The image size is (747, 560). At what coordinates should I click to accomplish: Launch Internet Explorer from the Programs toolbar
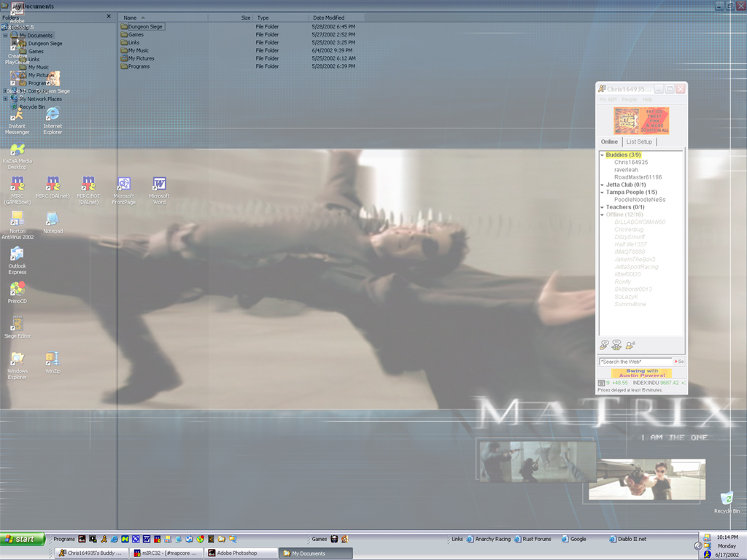[x=115, y=539]
